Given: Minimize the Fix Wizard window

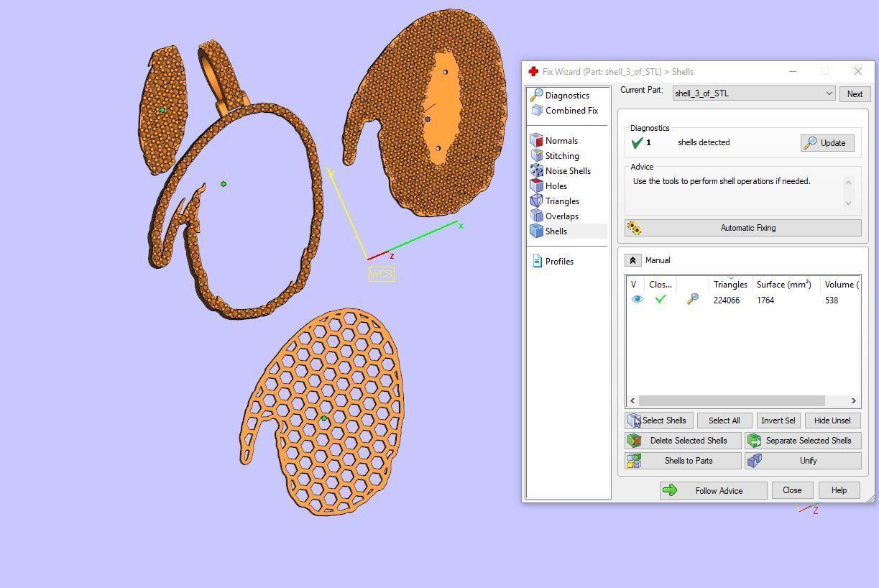Looking at the screenshot, I should pyautogui.click(x=793, y=72).
